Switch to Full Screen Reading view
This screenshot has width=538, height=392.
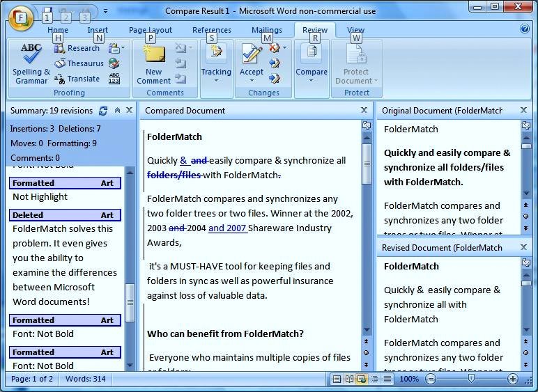click(349, 379)
